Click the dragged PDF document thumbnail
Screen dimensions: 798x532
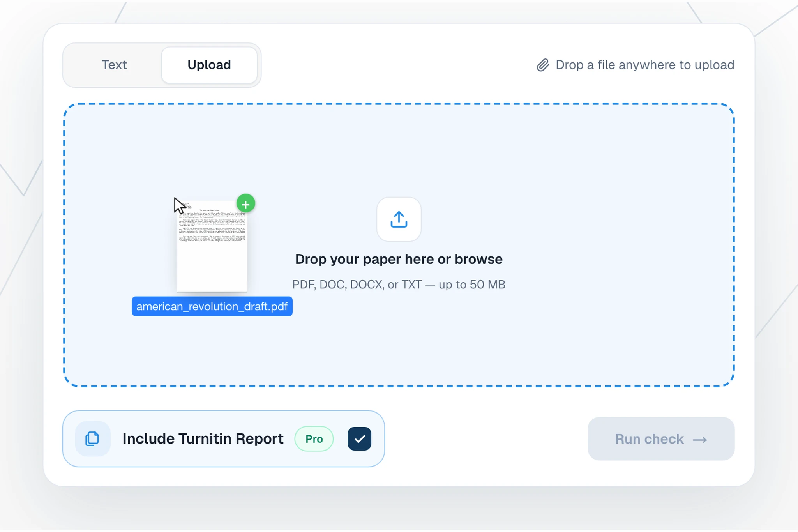click(x=212, y=246)
